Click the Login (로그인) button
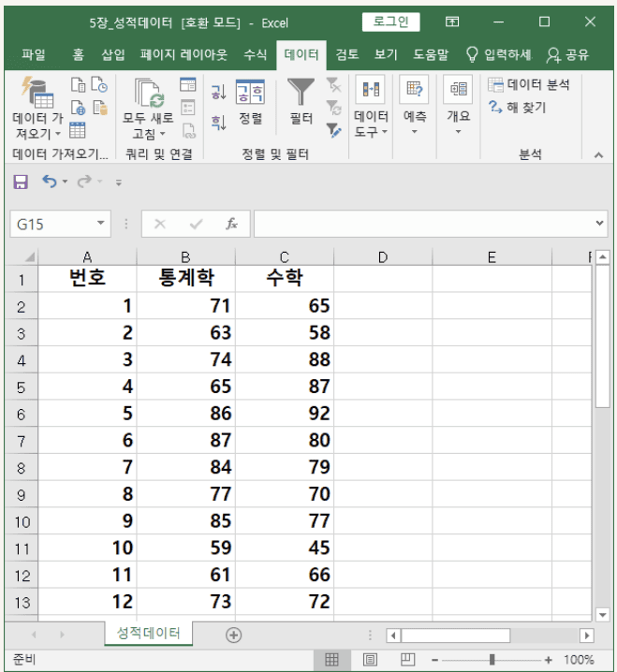Image resolution: width=617 pixels, height=672 pixels. [390, 22]
